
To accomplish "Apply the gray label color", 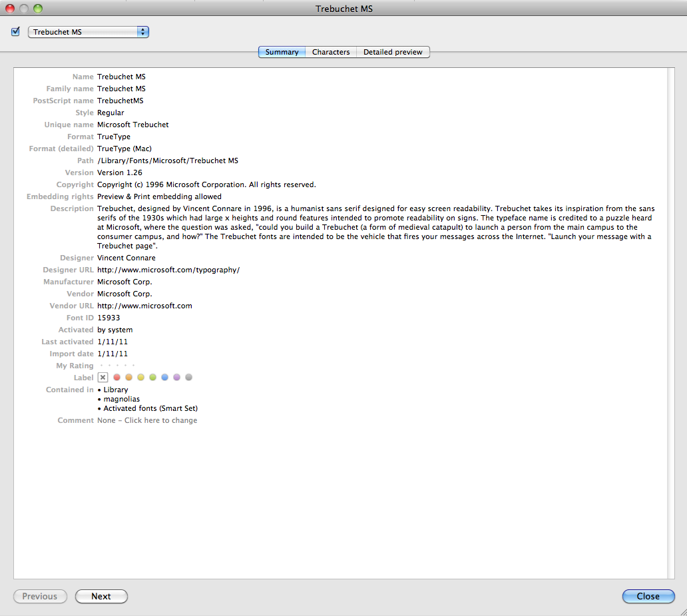I will pyautogui.click(x=189, y=378).
